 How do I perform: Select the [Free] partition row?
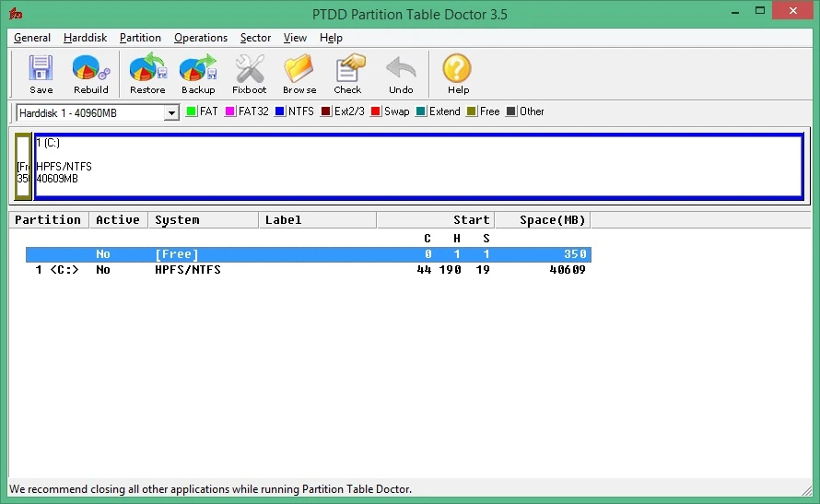click(x=309, y=254)
